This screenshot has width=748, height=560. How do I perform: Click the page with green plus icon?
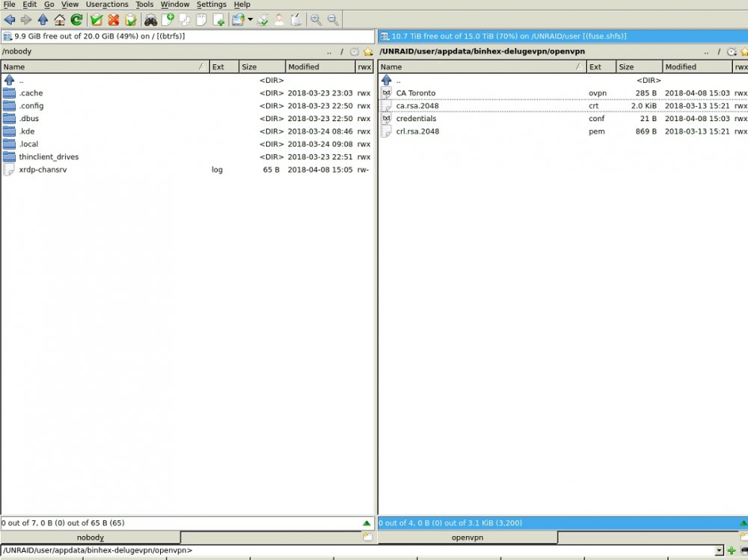(218, 19)
